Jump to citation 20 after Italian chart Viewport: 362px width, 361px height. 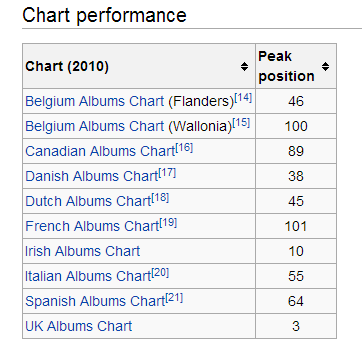(160, 273)
